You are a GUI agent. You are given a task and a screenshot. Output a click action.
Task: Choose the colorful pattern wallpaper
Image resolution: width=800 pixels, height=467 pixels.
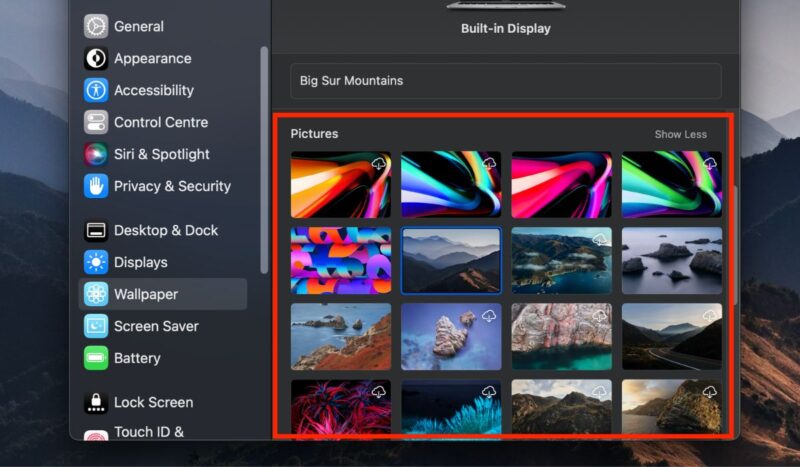click(x=341, y=261)
